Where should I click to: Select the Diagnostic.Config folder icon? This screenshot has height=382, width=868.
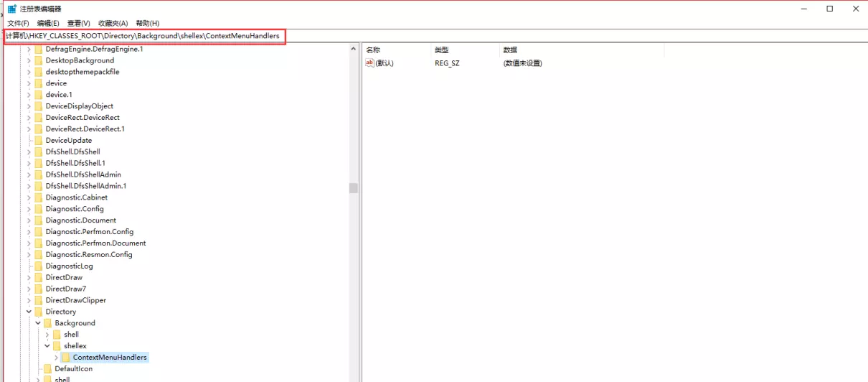(39, 209)
